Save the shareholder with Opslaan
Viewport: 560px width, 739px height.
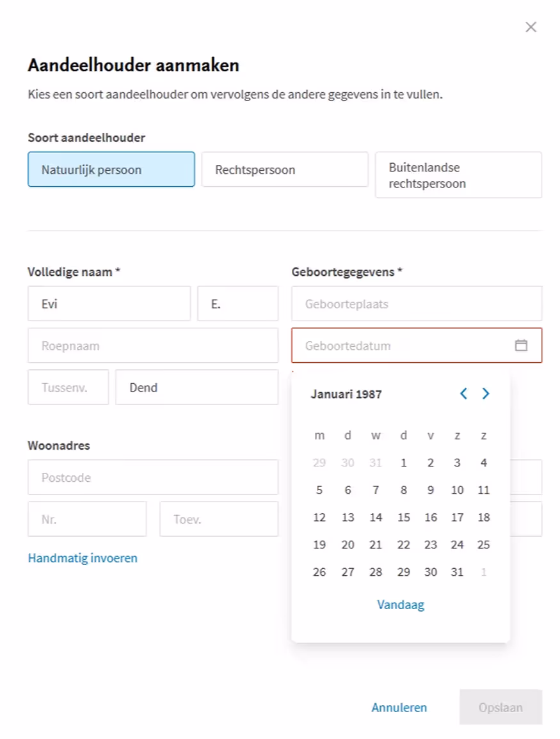coord(501,708)
